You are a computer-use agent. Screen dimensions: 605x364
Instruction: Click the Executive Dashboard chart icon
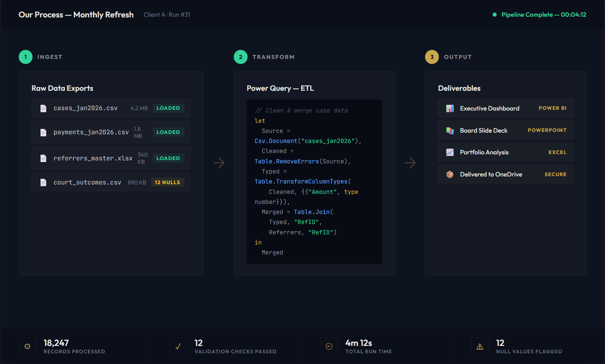(x=450, y=108)
